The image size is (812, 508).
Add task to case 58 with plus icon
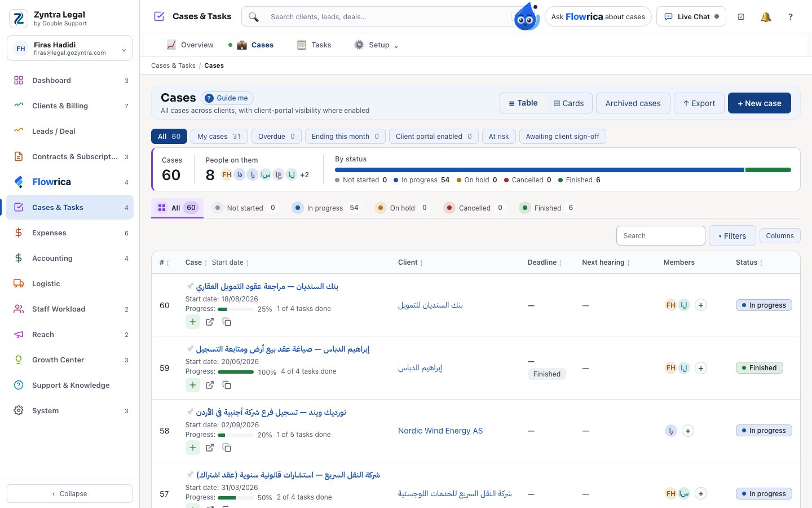pos(193,448)
